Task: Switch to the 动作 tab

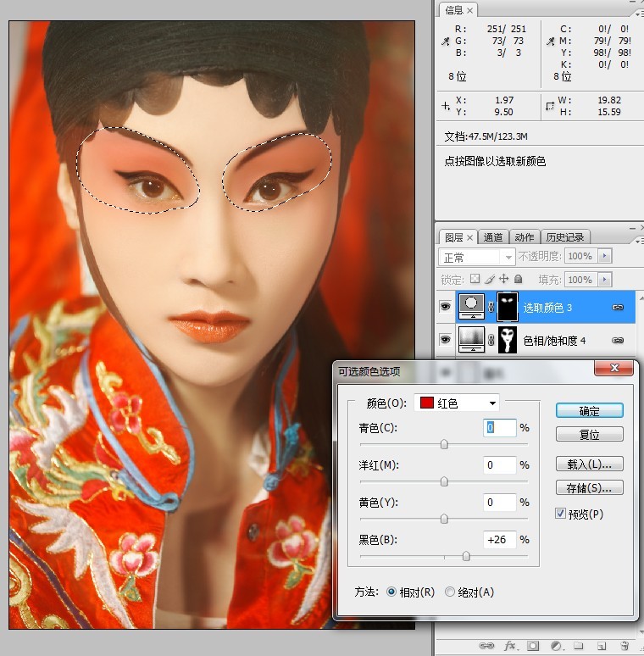Action: 525,237
